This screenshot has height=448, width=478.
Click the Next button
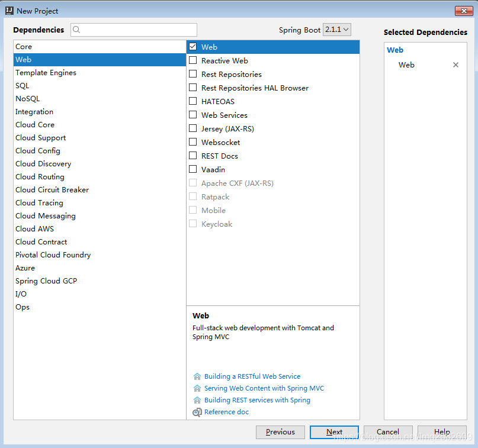point(334,432)
